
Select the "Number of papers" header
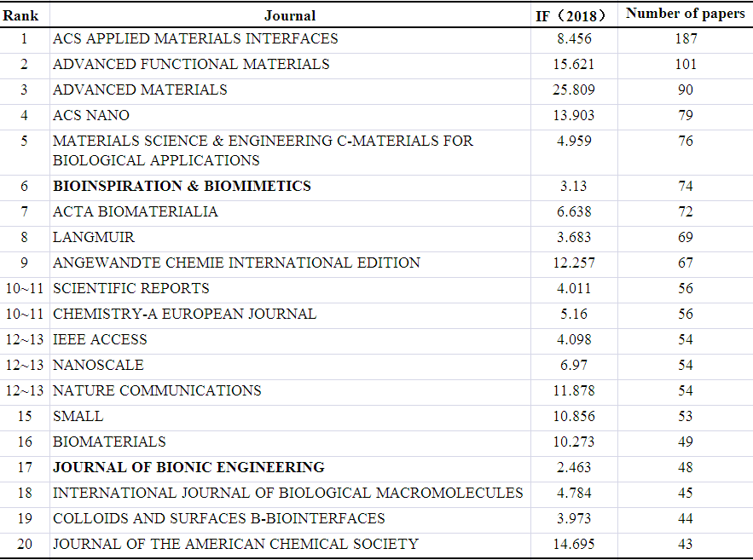point(686,14)
